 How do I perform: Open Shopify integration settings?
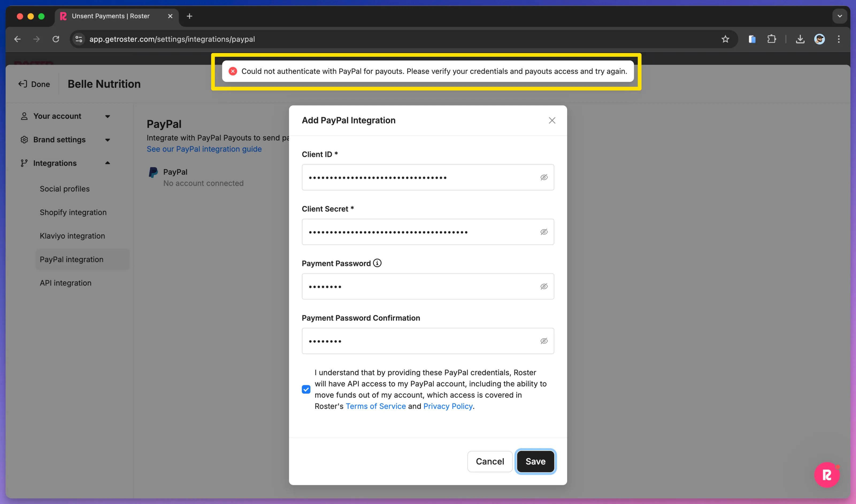[73, 212]
